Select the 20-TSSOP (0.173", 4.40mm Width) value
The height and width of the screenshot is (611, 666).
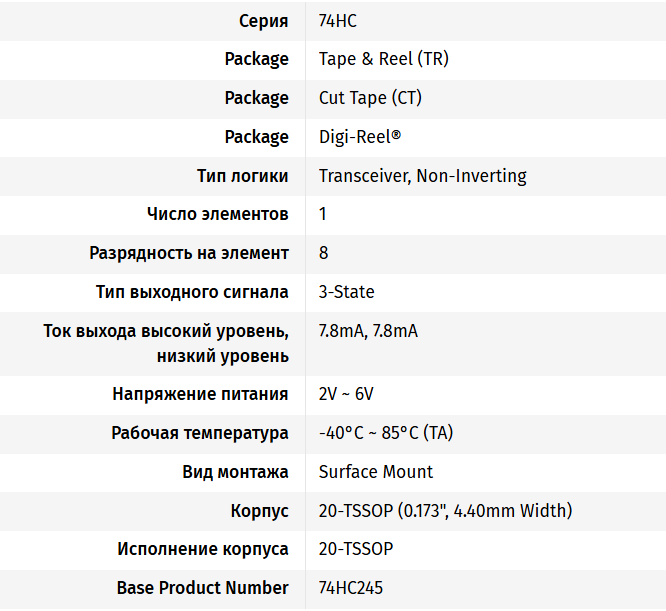click(446, 511)
